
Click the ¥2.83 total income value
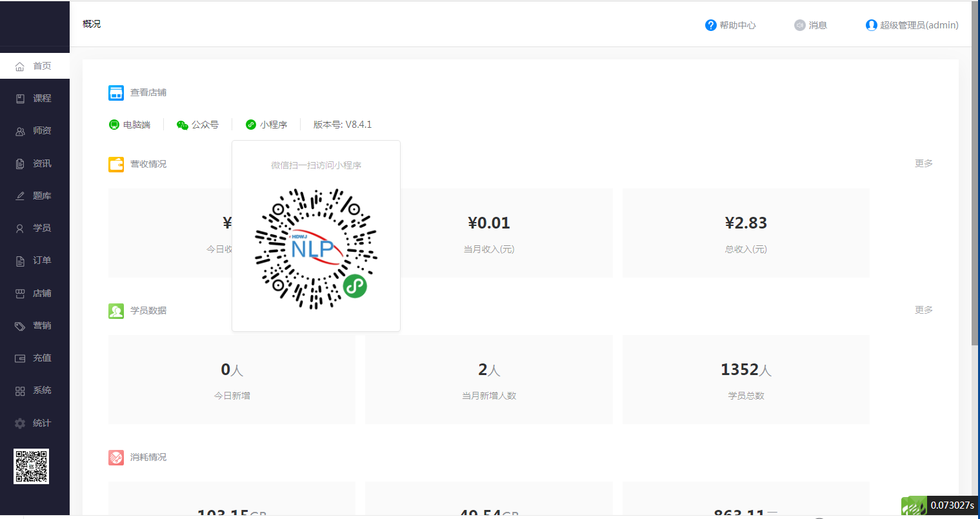(746, 223)
